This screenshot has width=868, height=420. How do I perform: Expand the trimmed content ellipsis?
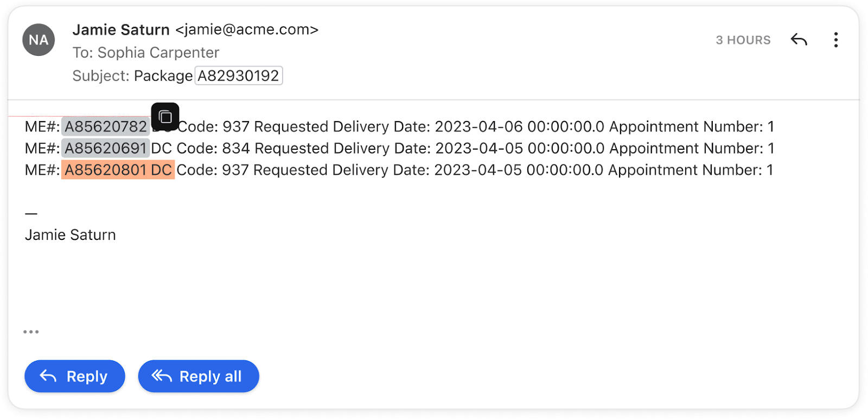click(31, 332)
